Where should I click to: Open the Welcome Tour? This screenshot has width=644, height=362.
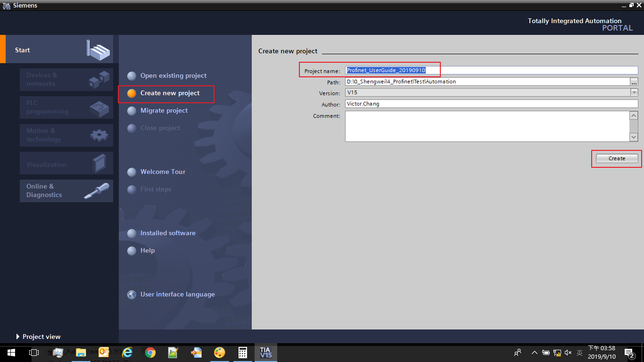[x=163, y=172]
